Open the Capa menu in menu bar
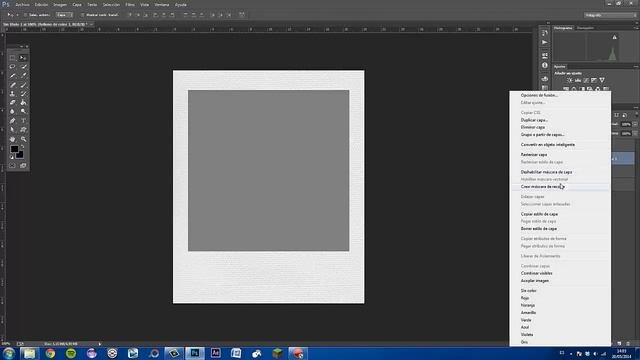 tap(77, 5)
